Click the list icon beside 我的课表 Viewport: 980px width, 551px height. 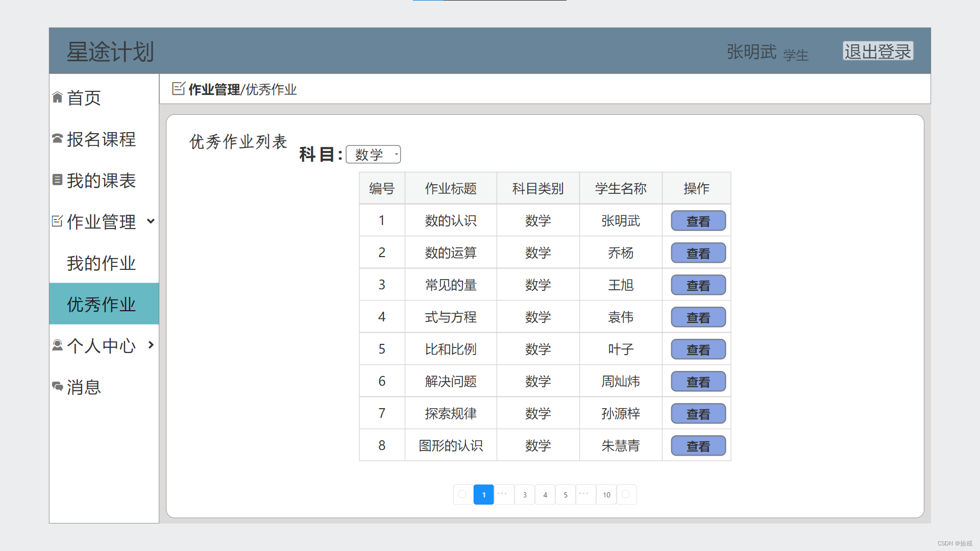click(58, 180)
